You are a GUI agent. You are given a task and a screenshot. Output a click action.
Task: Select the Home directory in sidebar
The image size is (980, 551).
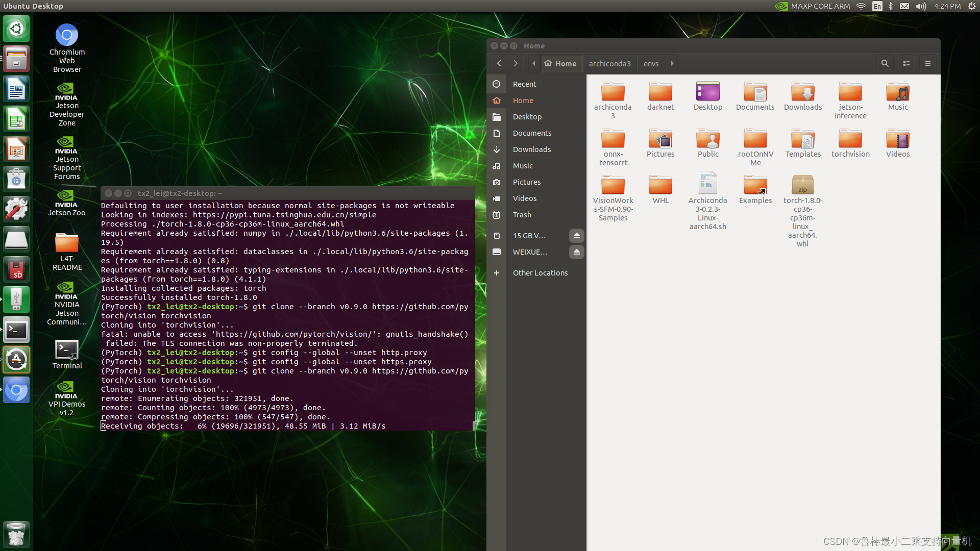(x=523, y=100)
